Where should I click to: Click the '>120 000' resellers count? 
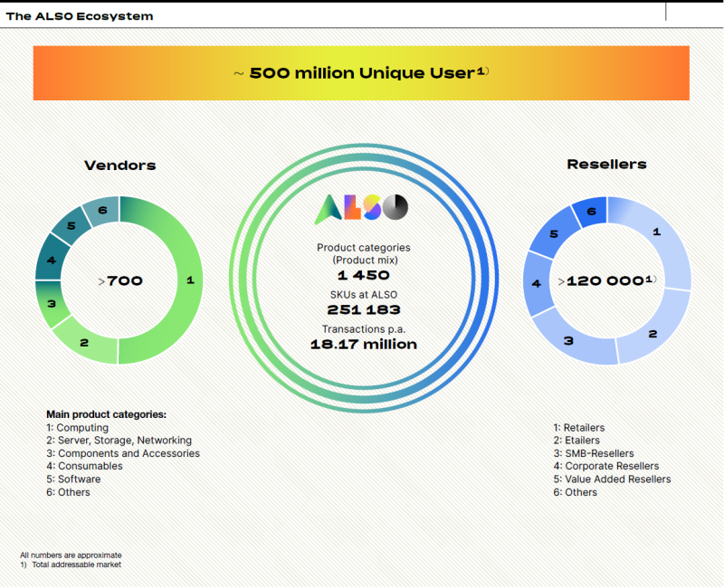pyautogui.click(x=607, y=280)
